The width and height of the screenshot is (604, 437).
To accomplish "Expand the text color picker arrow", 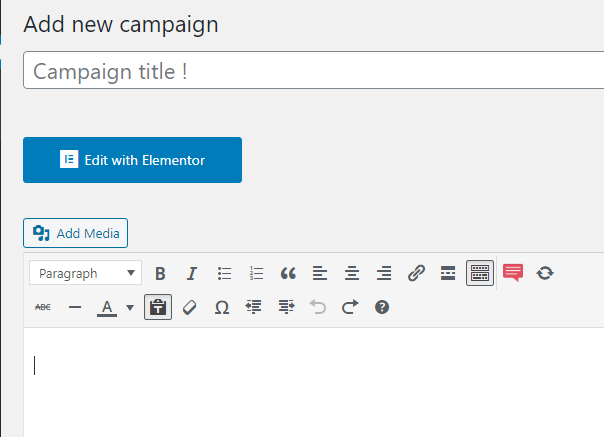I will click(x=130, y=307).
